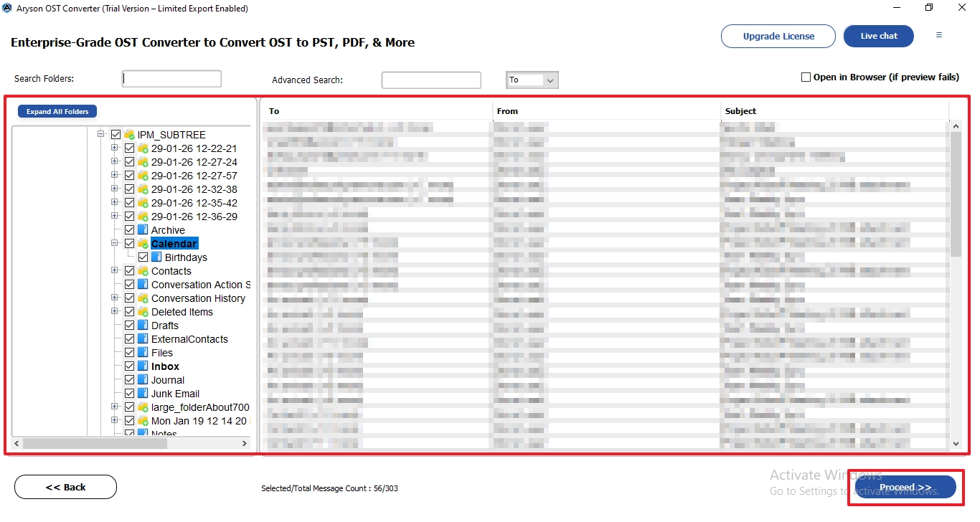980x522 pixels.
Task: Click the folder icon beside Calendar
Action: pos(143,244)
